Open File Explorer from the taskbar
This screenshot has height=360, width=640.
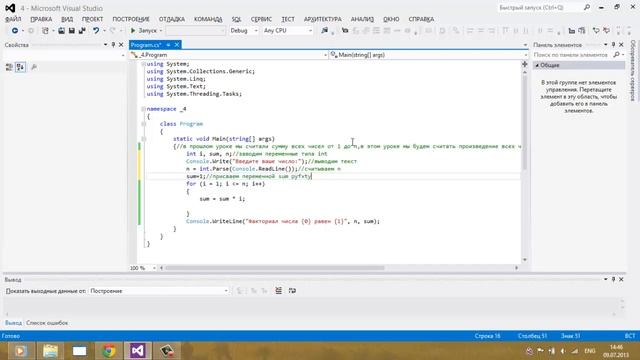50,351
